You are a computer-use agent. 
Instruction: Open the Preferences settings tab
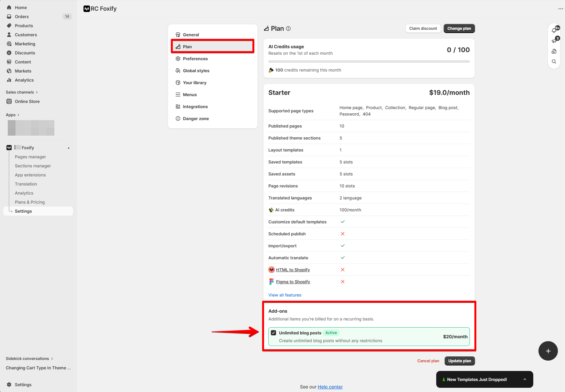[213, 59]
